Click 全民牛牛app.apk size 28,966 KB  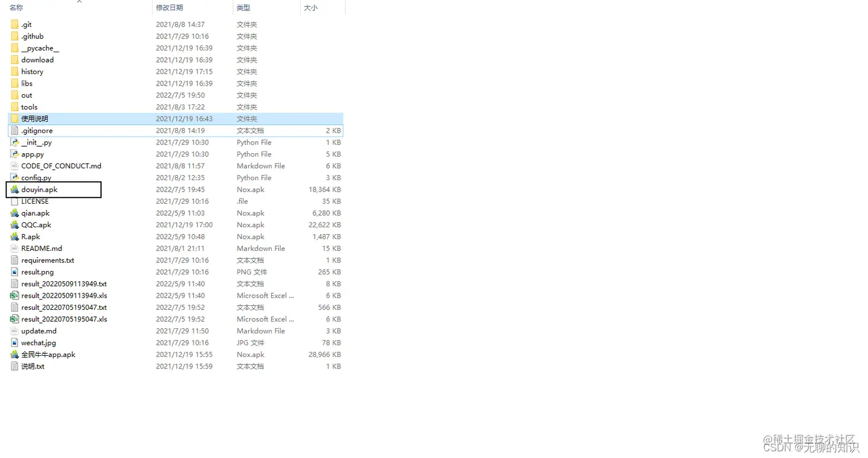coord(324,354)
